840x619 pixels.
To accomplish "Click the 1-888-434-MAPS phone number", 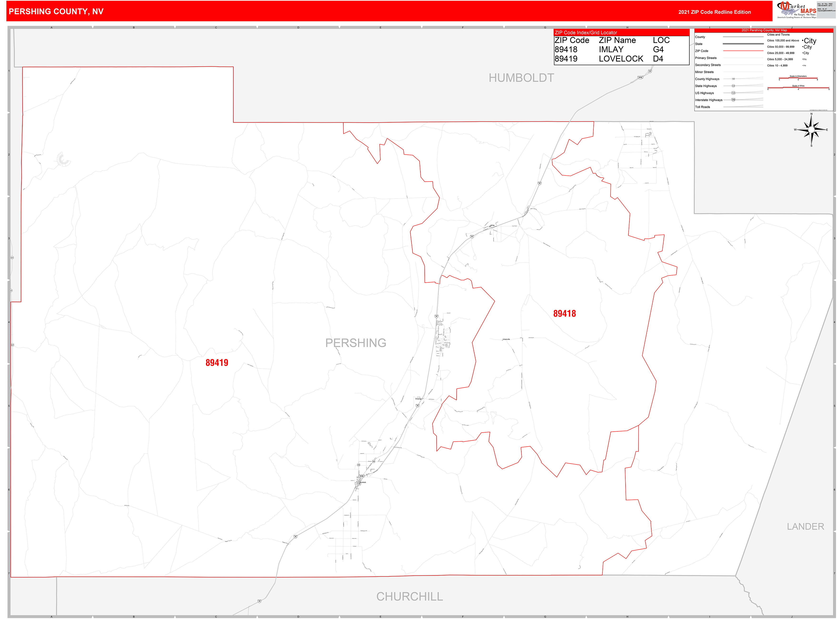I will point(825,6).
